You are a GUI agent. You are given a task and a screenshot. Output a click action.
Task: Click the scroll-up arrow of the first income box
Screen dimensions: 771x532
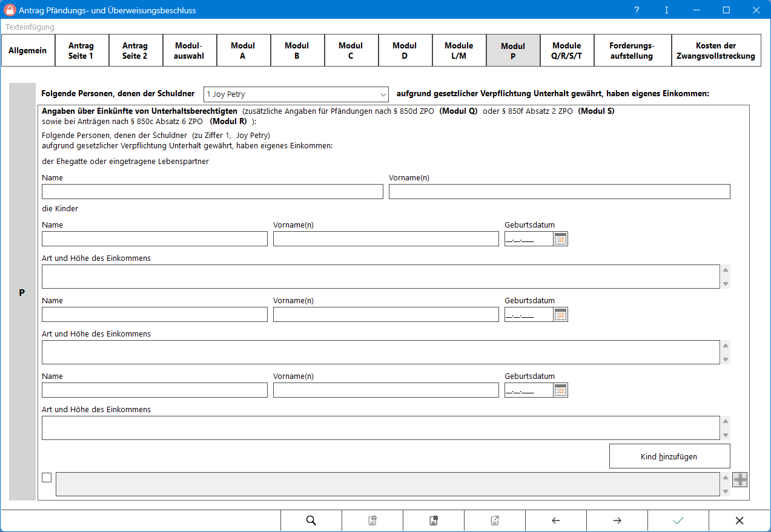[x=726, y=270]
